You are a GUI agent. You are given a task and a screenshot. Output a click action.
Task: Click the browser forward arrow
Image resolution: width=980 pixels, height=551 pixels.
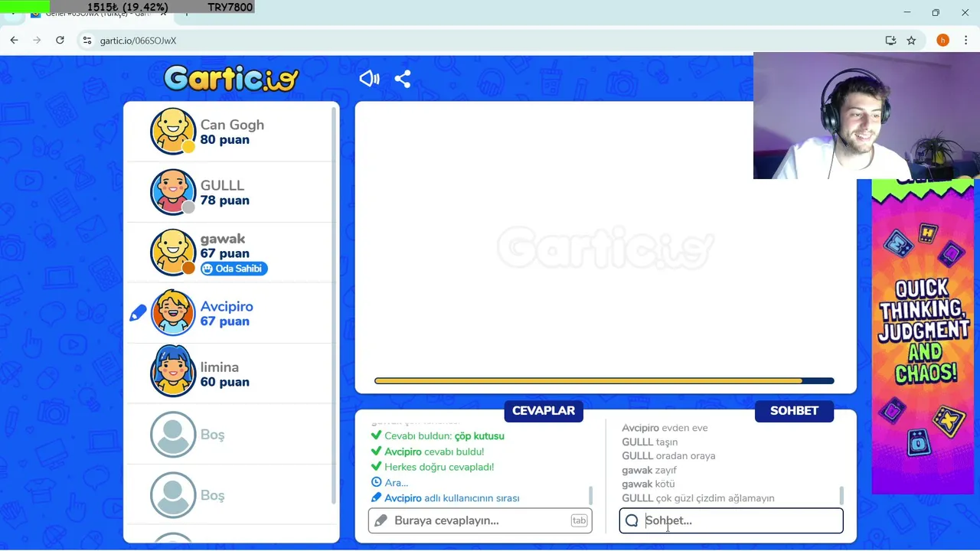(37, 40)
